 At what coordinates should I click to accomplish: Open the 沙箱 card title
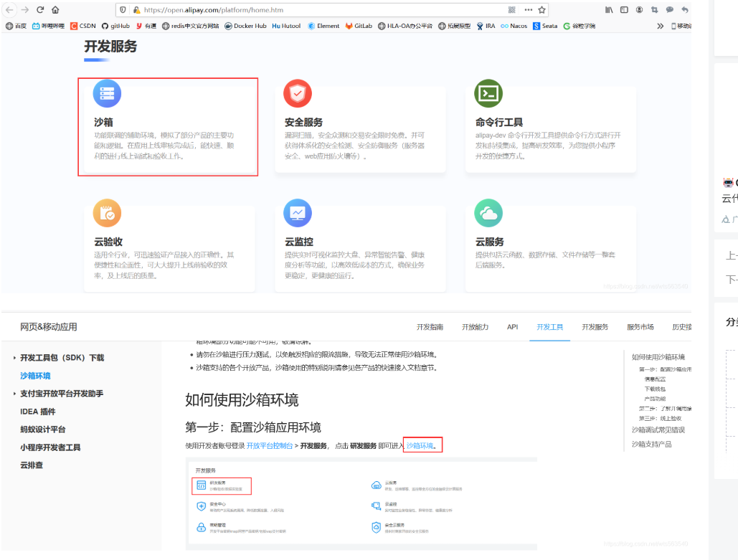pyautogui.click(x=103, y=123)
